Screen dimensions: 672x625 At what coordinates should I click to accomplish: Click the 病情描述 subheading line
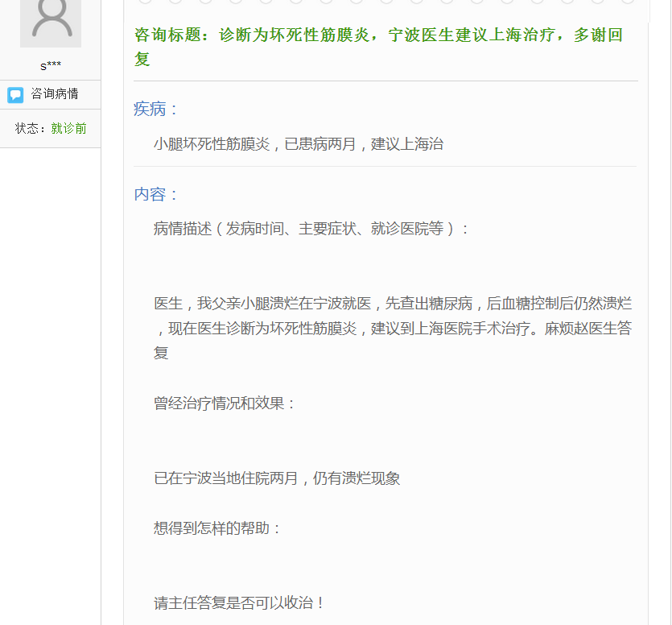[x=311, y=229]
